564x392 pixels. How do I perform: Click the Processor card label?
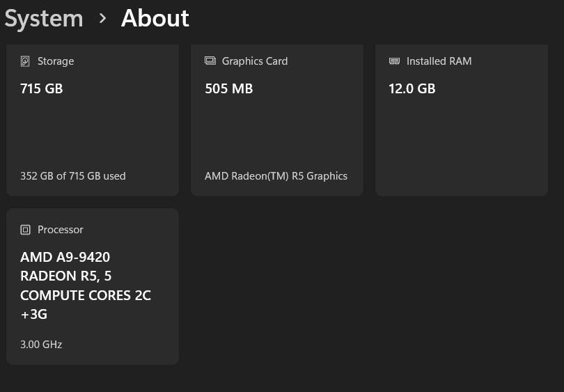61,230
